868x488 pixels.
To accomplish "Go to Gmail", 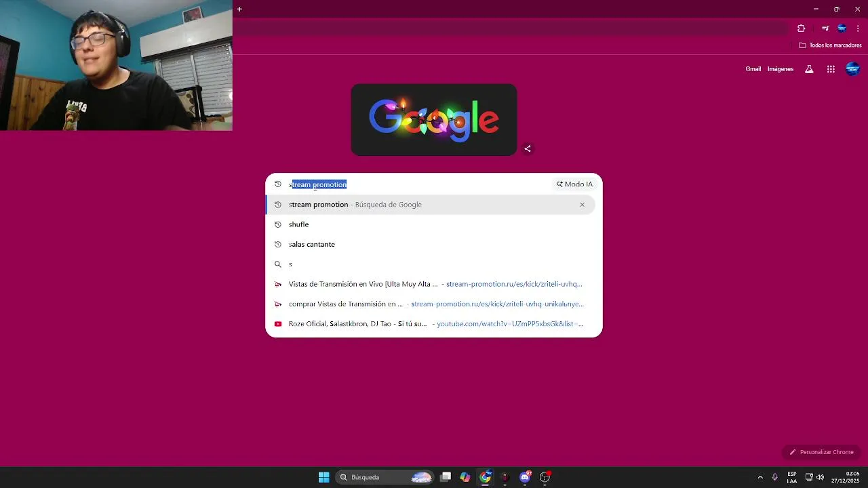I will (753, 69).
